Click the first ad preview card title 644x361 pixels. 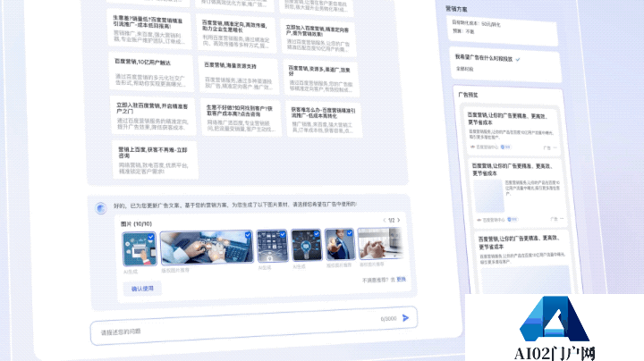(x=508, y=119)
